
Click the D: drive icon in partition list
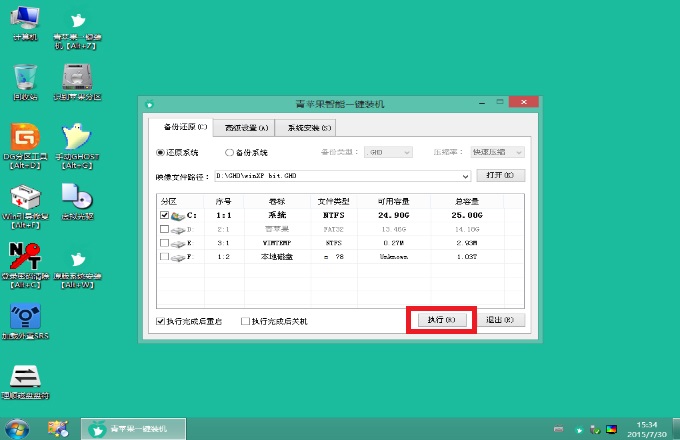click(178, 229)
